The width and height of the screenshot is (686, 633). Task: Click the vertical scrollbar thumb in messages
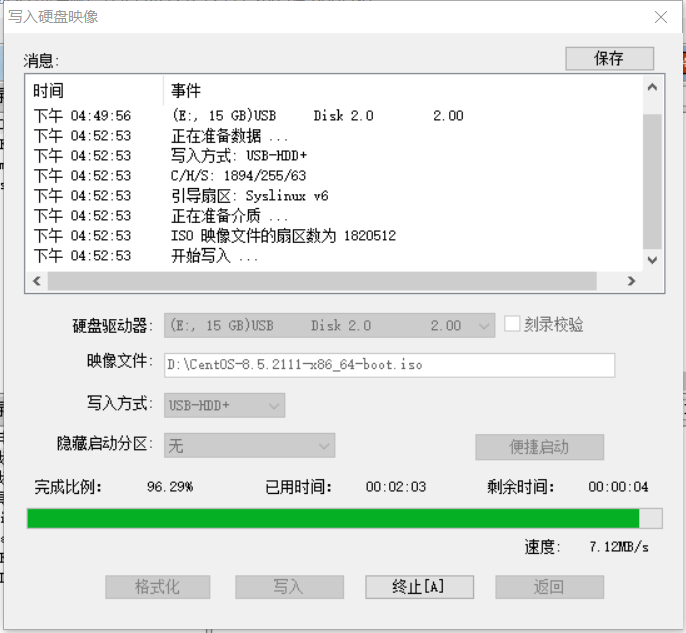click(652, 182)
